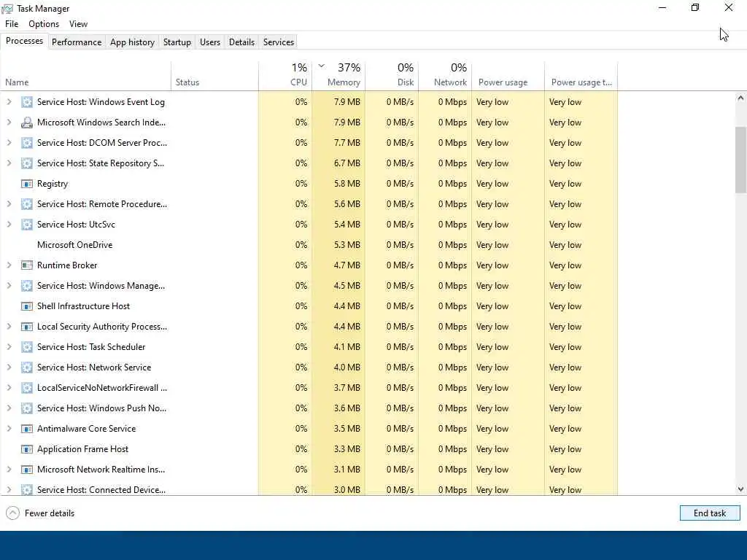
Task: Click the End task button
Action: [710, 513]
